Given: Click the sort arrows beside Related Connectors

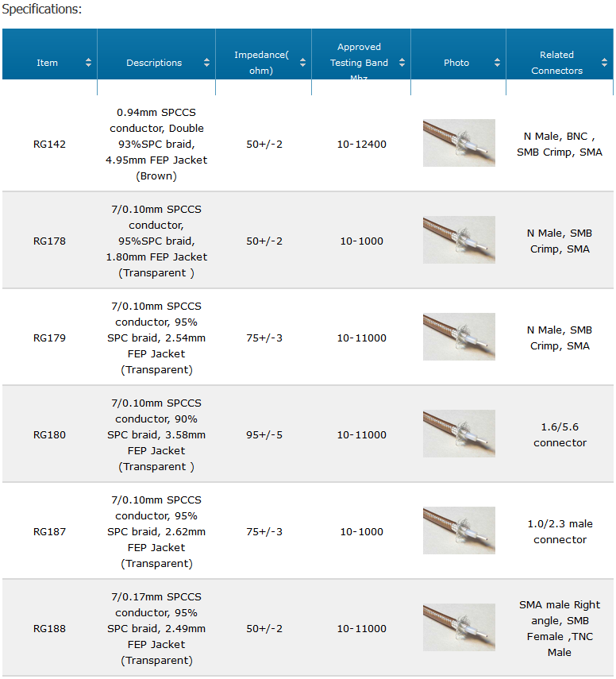Looking at the screenshot, I should click(x=604, y=63).
